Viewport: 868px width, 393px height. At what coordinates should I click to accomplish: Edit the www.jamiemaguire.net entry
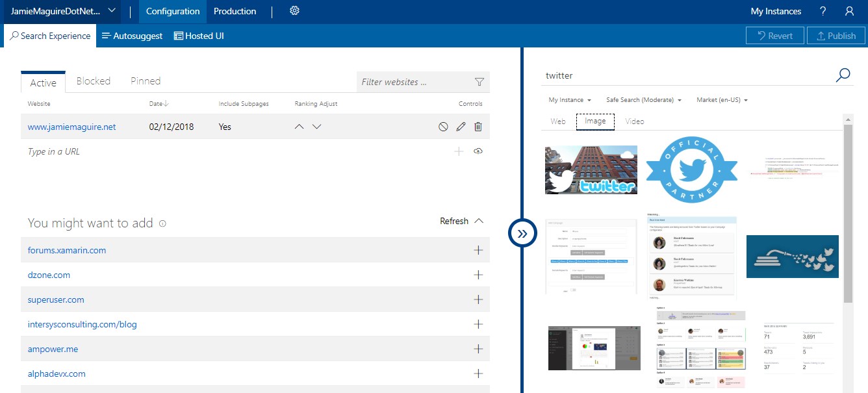pos(461,127)
